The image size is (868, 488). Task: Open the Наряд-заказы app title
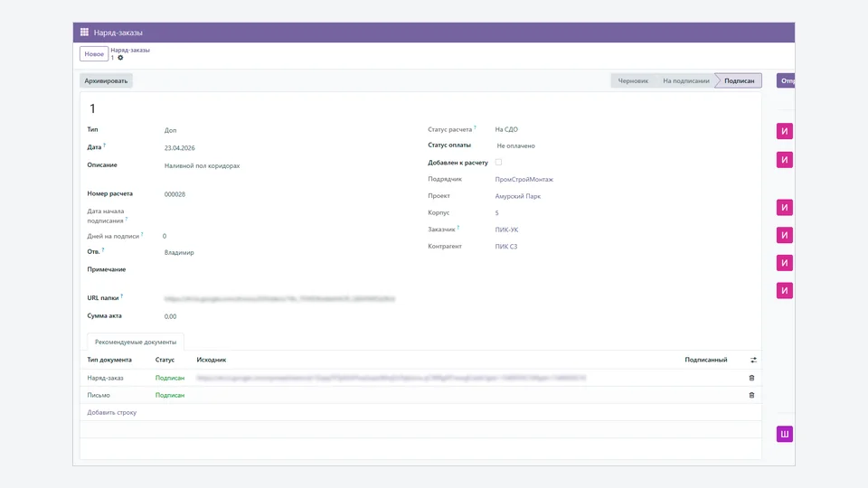click(118, 33)
